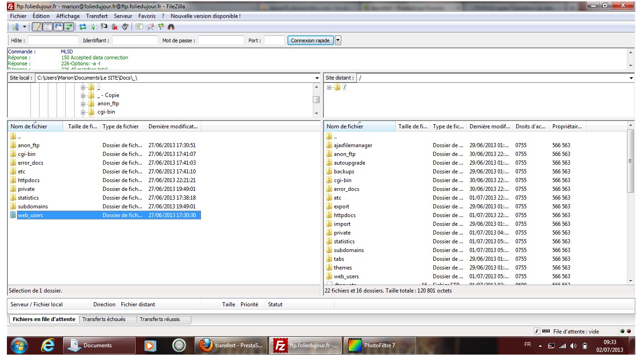Click the Connexion rapide button
The height and width of the screenshot is (356, 644).
(310, 40)
